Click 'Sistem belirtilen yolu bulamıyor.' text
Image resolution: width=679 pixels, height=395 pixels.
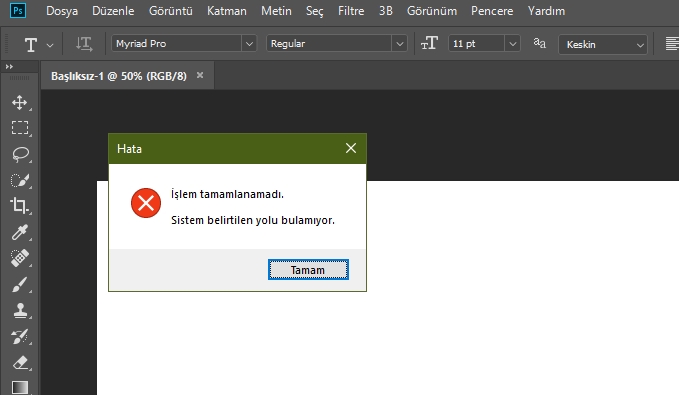[253, 220]
